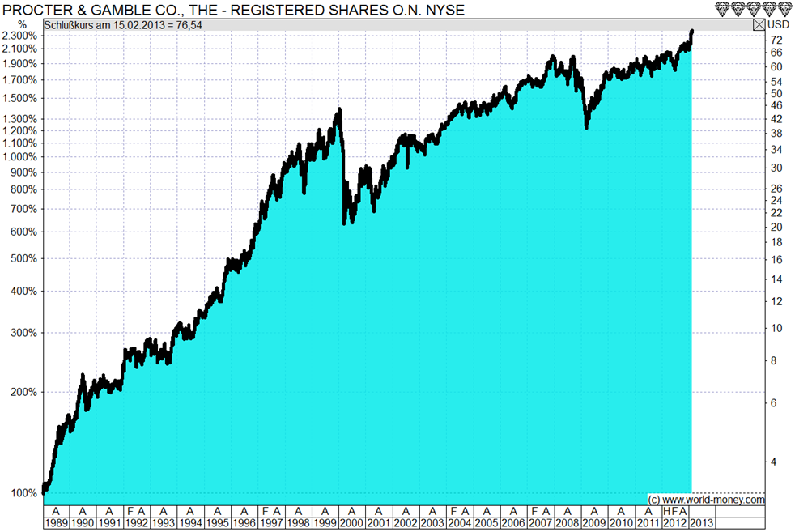Click the A event marker for 1994
The width and height of the screenshot is (795, 532).
coord(190,511)
